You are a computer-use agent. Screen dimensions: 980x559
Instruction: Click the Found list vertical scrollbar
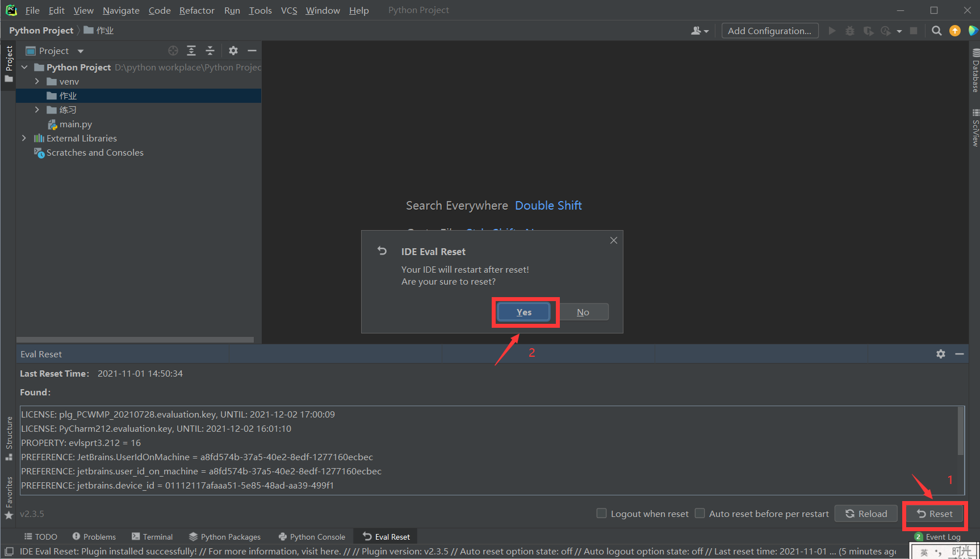tap(961, 431)
